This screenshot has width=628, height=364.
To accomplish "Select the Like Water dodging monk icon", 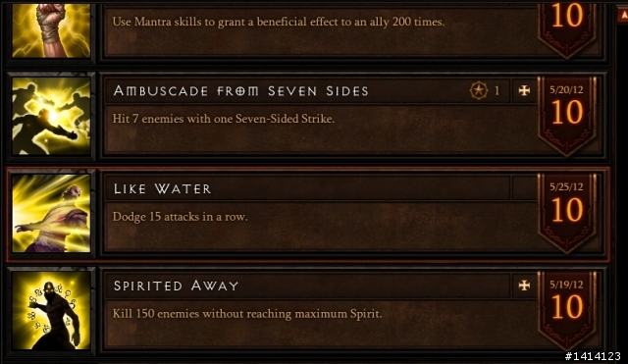I will (51, 213).
